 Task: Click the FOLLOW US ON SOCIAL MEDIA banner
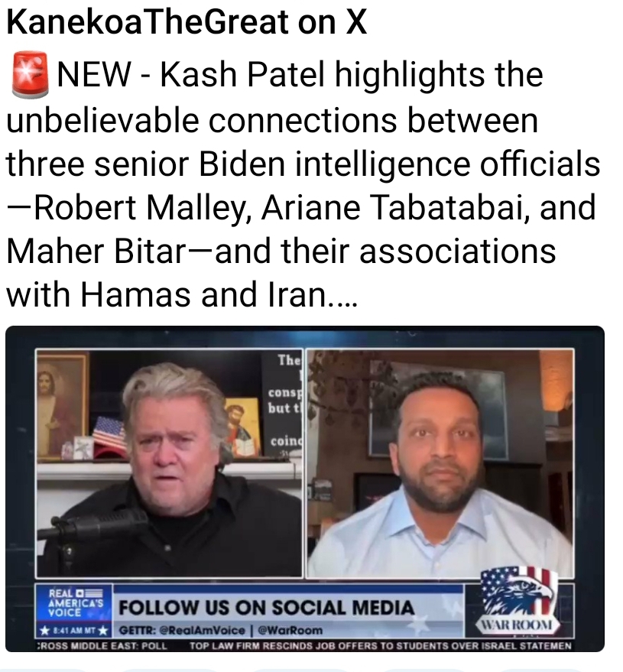click(267, 608)
